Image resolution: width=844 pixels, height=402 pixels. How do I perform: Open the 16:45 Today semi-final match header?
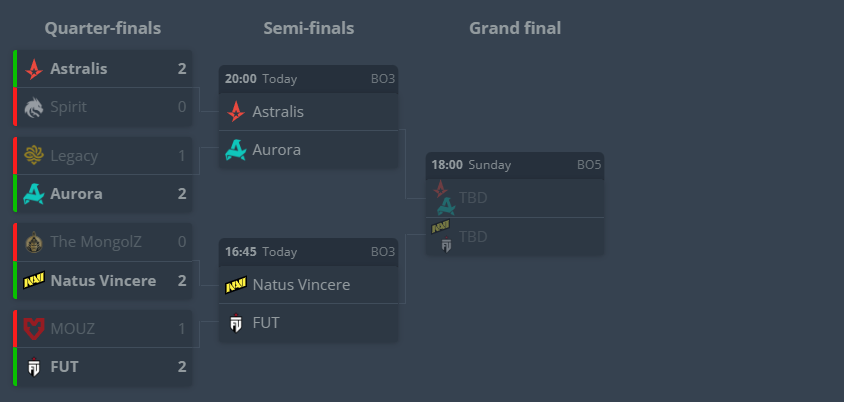point(308,251)
